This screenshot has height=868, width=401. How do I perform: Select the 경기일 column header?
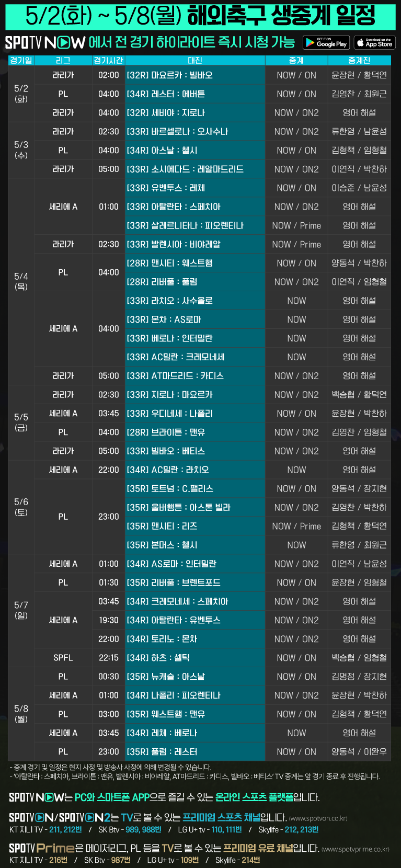point(21,61)
